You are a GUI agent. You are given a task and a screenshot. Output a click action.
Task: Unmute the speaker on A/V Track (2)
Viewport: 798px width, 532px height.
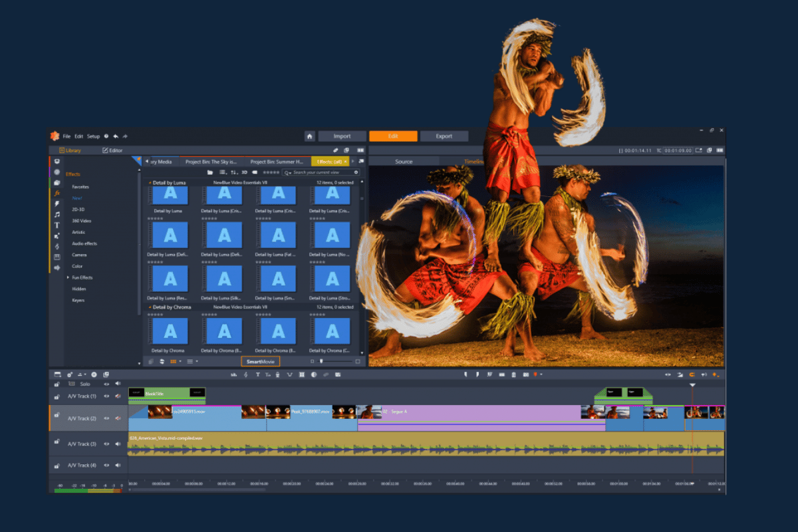(118, 418)
